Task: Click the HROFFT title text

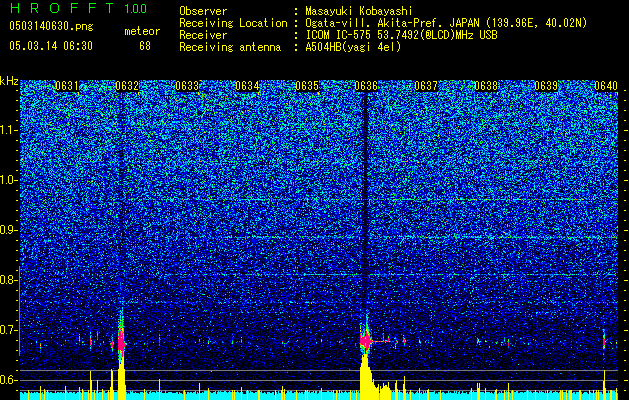Action: point(63,8)
